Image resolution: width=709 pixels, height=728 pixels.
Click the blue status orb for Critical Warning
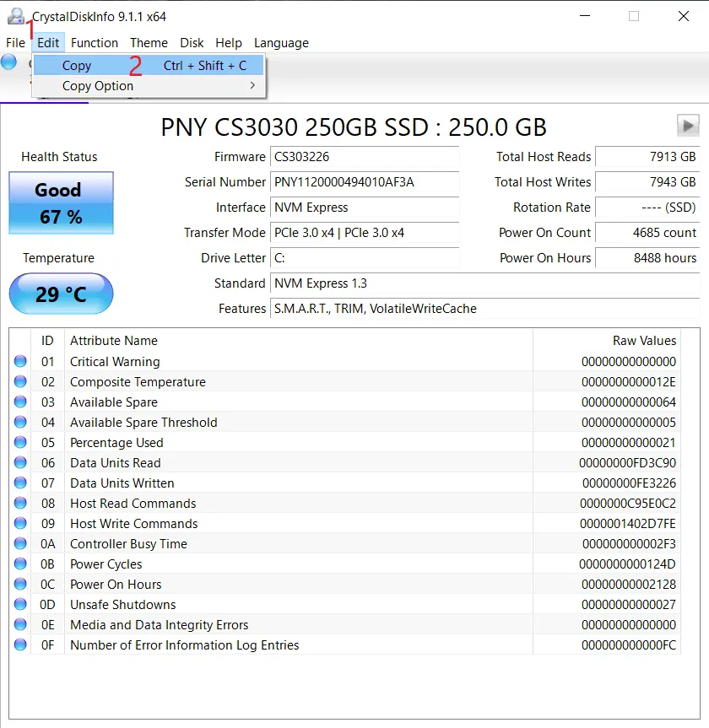coord(20,362)
